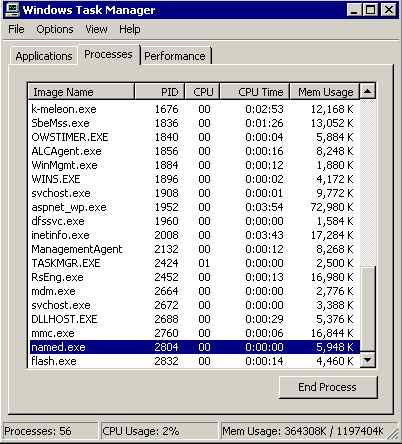The width and height of the screenshot is (402, 444).
Task: Select the aspnet_wp.exe process
Action: coord(194,207)
